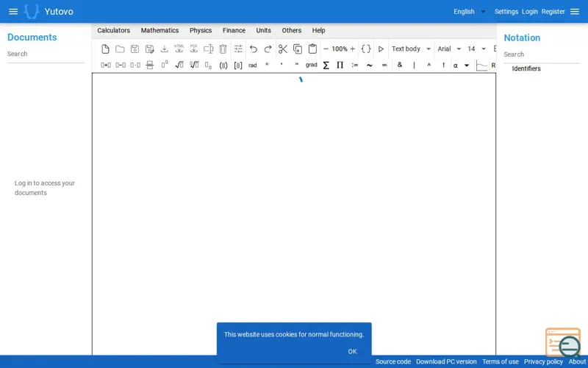588x368 pixels.
Task: Open the English language selector
Action: [x=469, y=12]
